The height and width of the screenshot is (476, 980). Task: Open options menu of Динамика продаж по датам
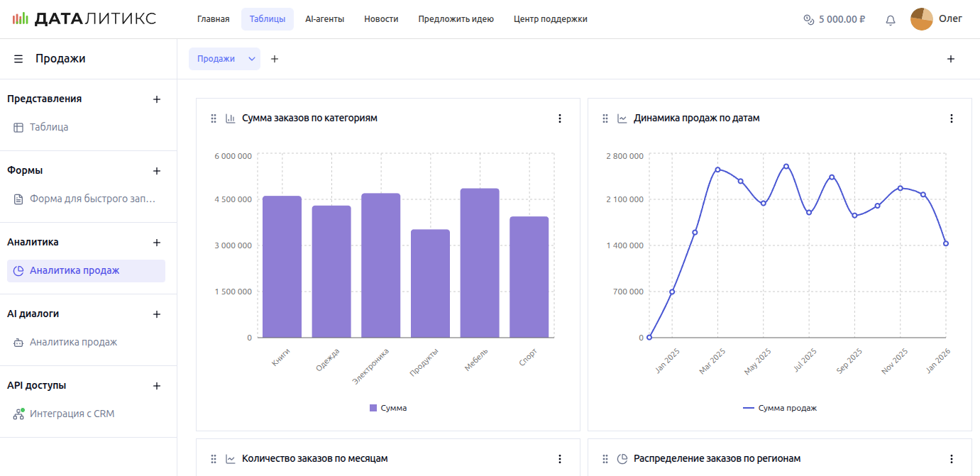[x=952, y=118]
